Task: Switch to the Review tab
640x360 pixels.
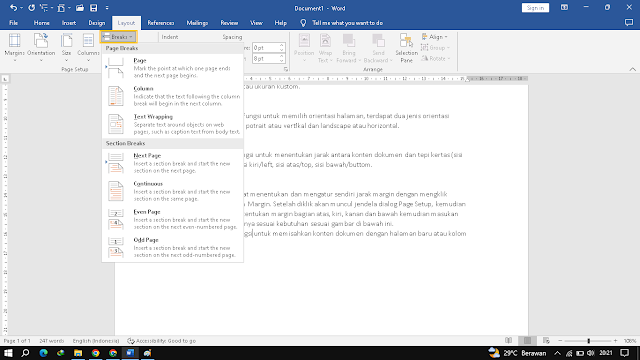Action: pos(229,23)
